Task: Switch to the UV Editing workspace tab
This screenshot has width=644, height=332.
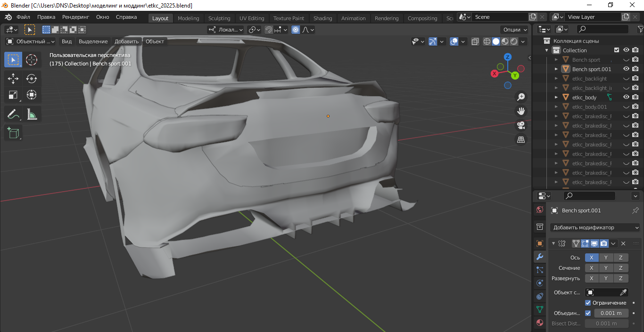Action: [x=252, y=18]
